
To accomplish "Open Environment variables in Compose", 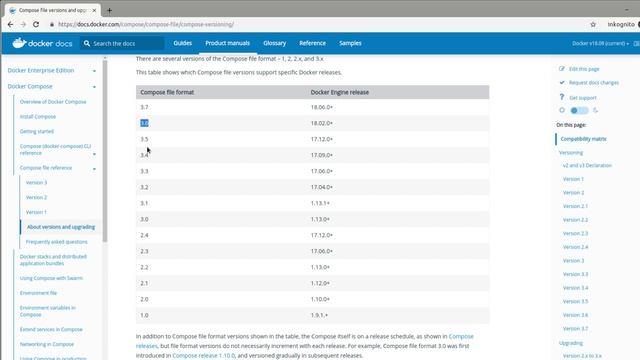I will 48,311.
